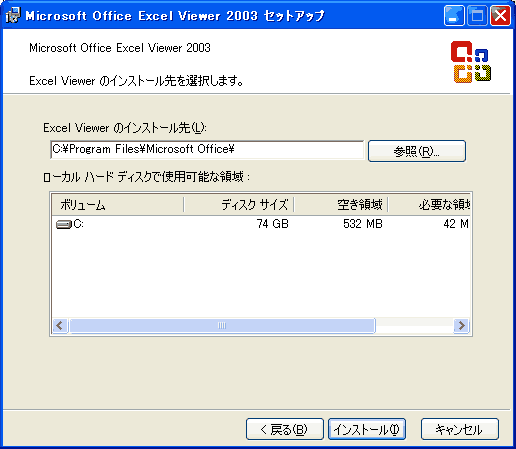Viewport: 516px width, 449px height.
Task: Click the horizontal scrollbar thumb in volume list
Action: point(222,325)
